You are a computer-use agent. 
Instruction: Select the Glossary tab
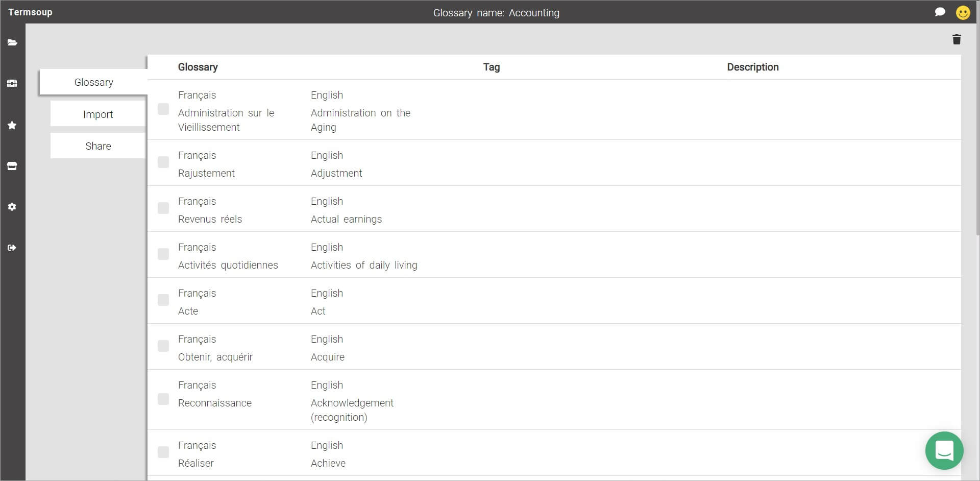[93, 82]
